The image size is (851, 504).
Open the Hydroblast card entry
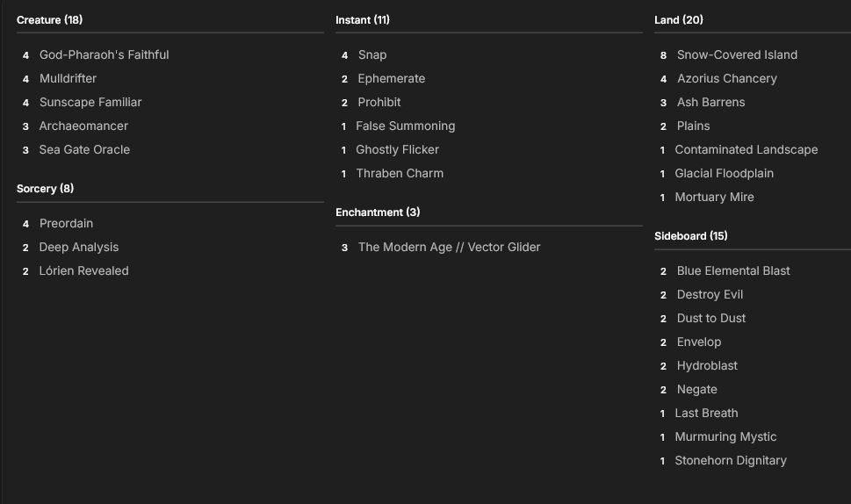point(707,365)
